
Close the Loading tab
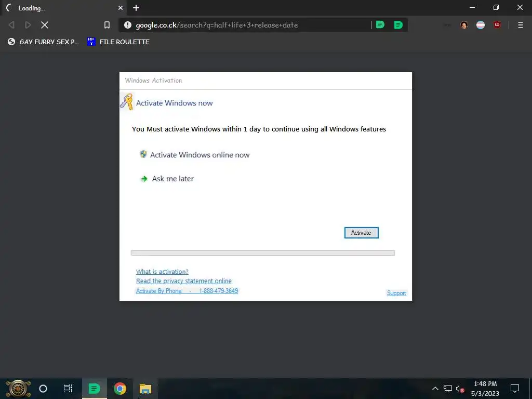[121, 8]
